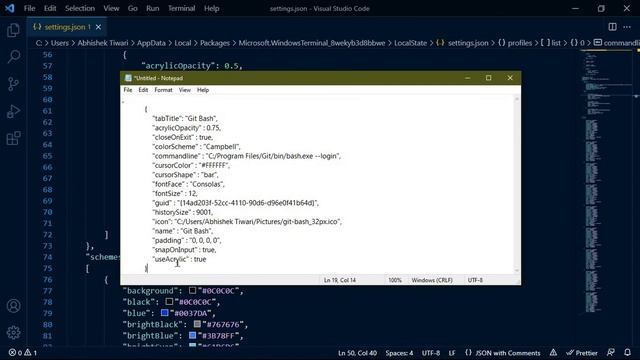
Task: Click Abhishek Tiwari in breadcrumb path
Action: tap(103, 43)
